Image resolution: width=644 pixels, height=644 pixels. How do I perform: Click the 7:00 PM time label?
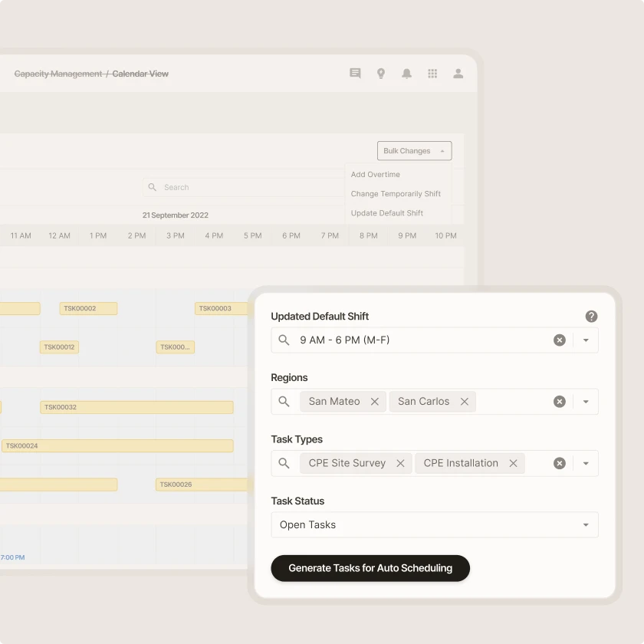12,557
